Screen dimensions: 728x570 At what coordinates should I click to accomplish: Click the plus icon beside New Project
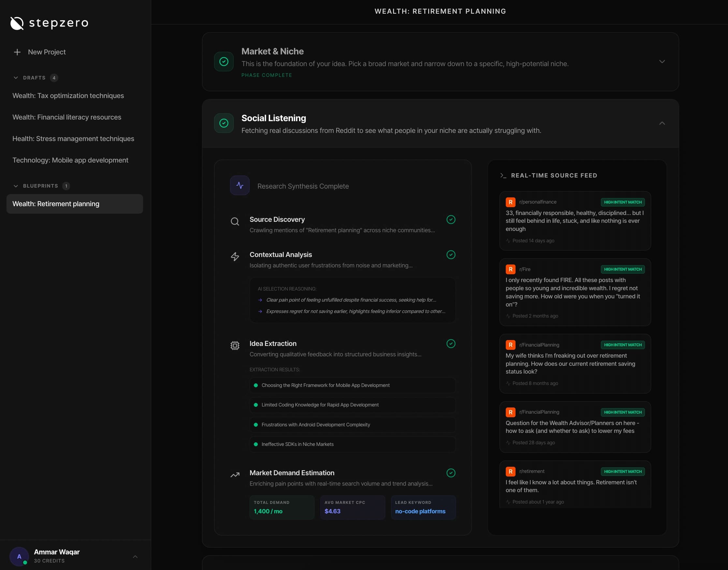(x=17, y=52)
